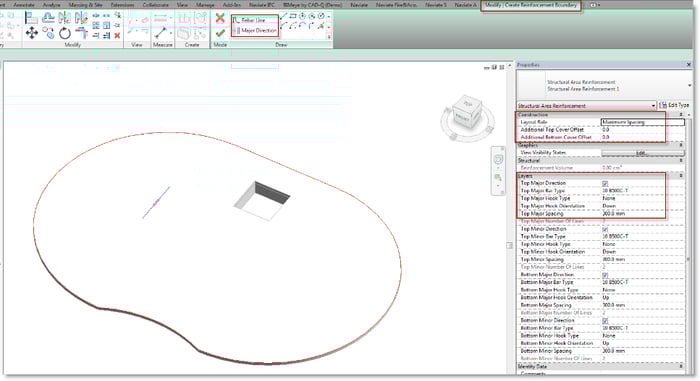Choose the Rebar Line draw tool
This screenshot has height=381, width=700.
[255, 20]
